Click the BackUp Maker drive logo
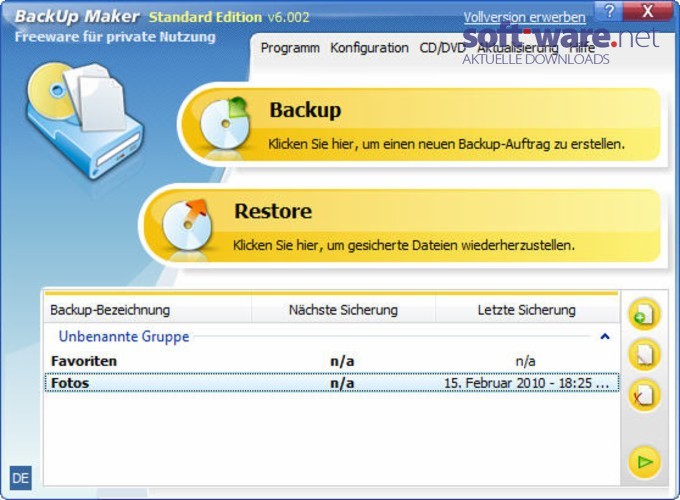The image size is (680, 500). click(84, 121)
